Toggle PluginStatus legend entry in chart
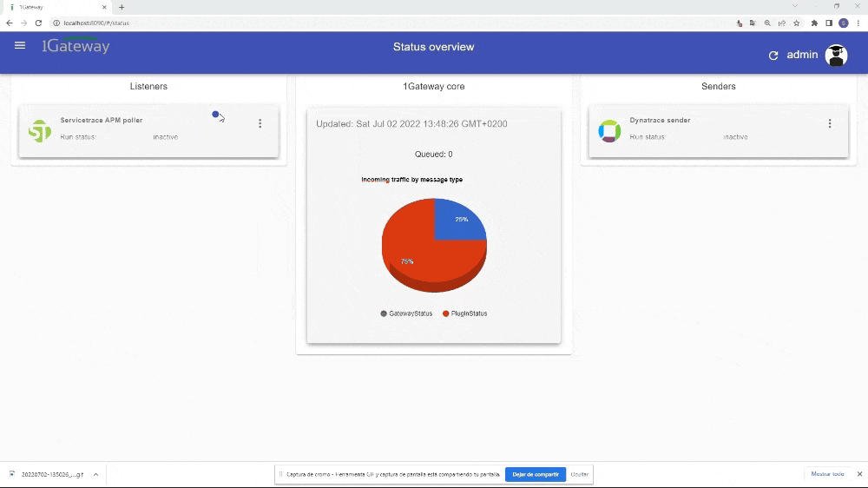Viewport: 868px width, 488px height. [465, 313]
